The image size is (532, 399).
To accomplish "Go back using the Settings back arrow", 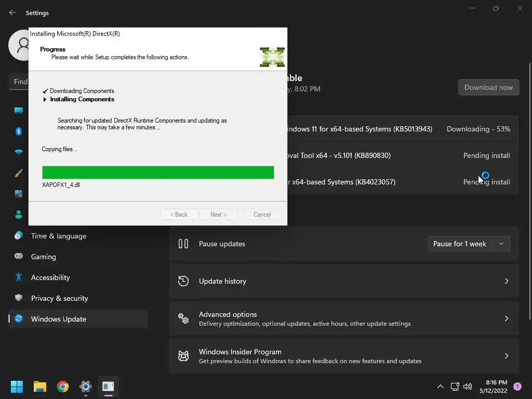I will (x=12, y=12).
